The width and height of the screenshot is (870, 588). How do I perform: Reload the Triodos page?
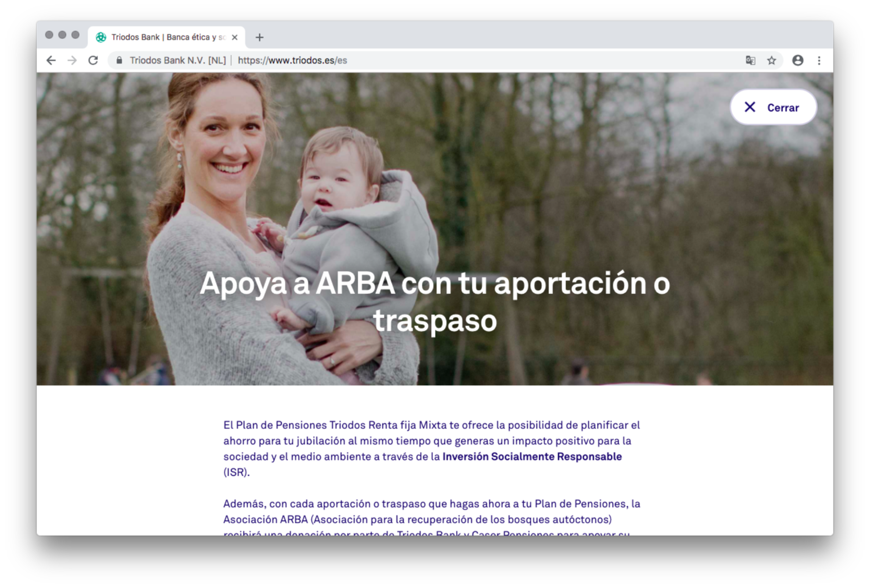pos(93,60)
